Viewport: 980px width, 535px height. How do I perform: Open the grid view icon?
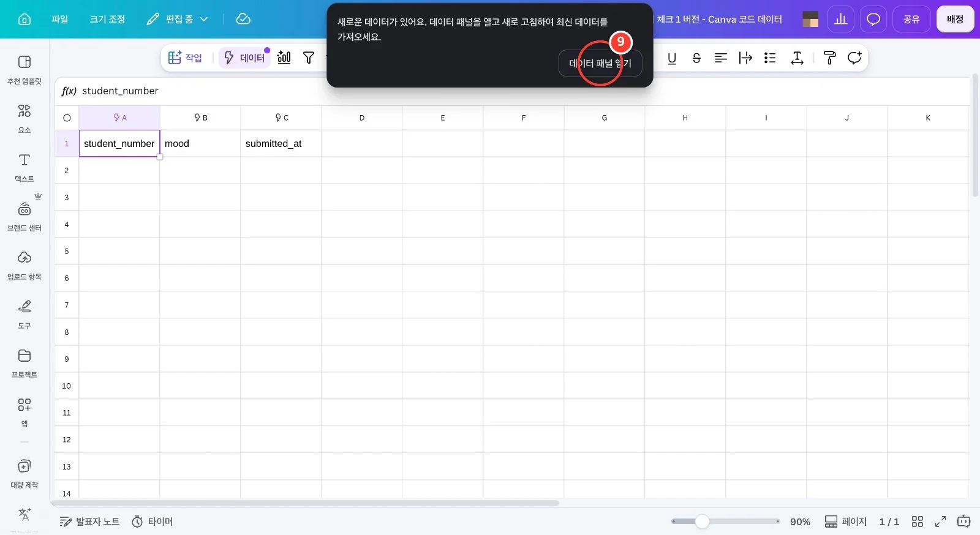pos(917,522)
